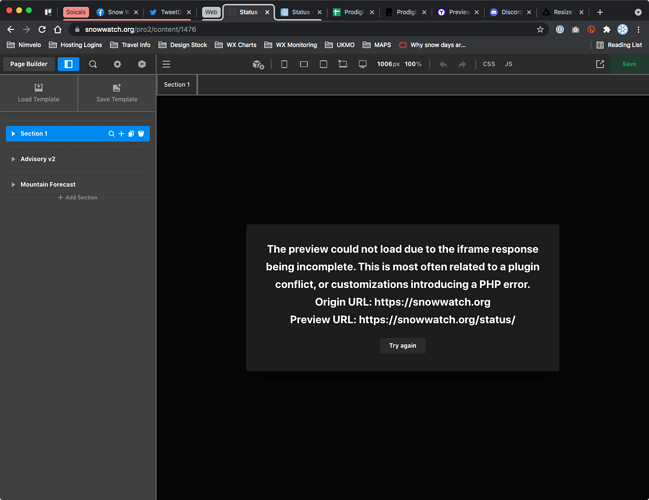Switch preview to phone portrait size
The width and height of the screenshot is (649, 500).
coord(284,64)
